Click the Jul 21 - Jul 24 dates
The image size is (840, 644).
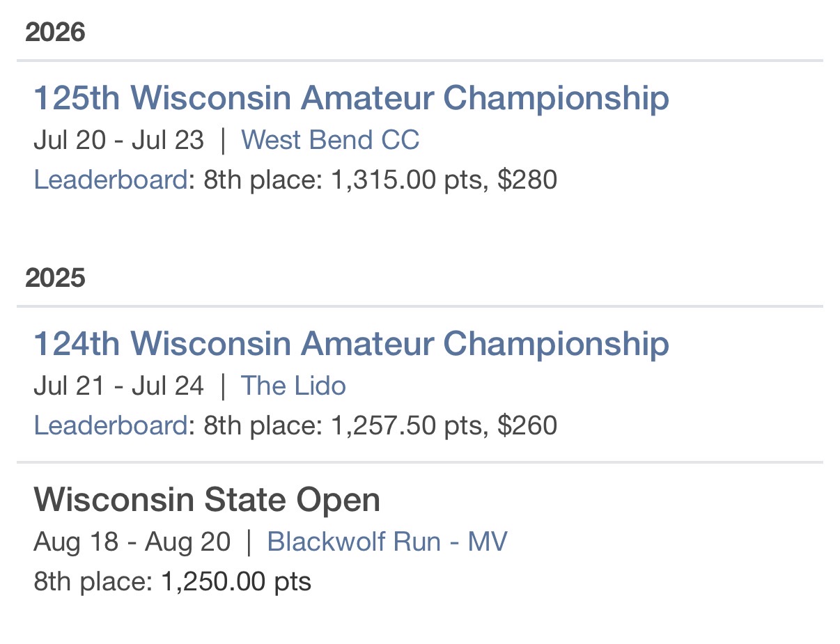119,386
